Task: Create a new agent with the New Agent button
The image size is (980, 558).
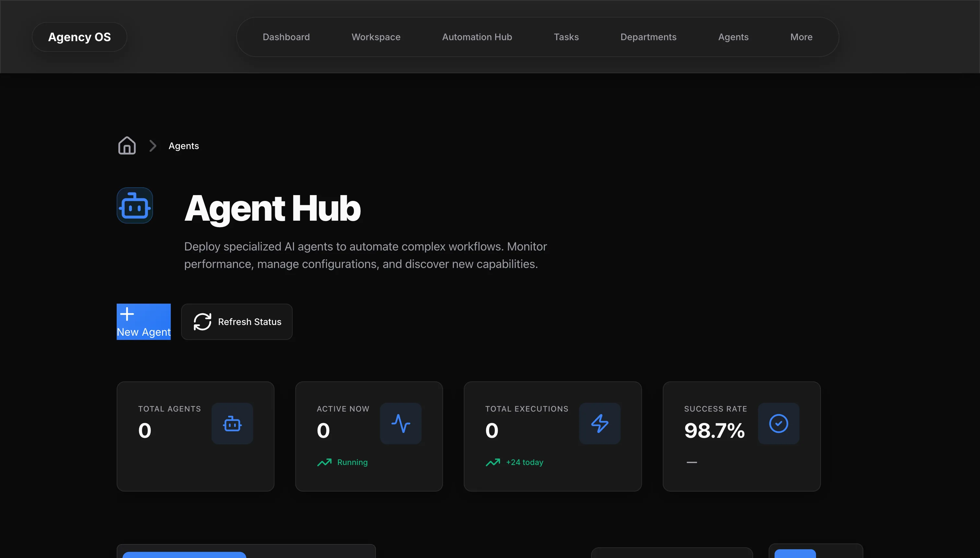Action: [x=144, y=322]
